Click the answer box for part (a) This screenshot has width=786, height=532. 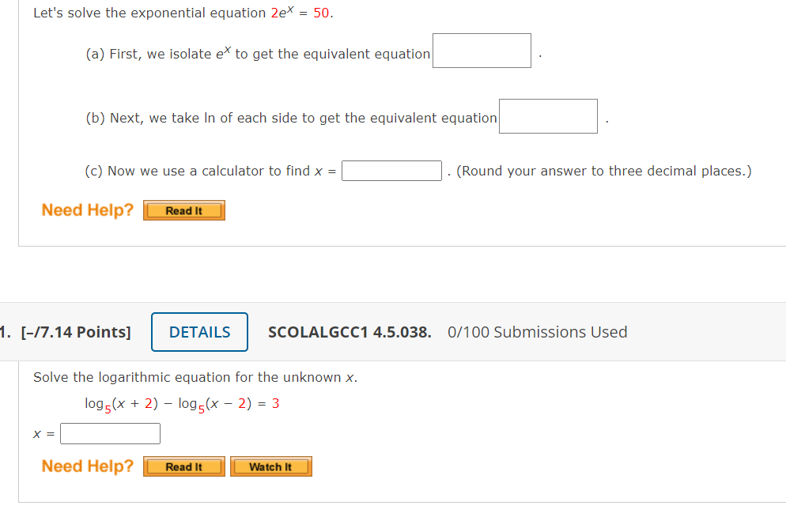[481, 50]
